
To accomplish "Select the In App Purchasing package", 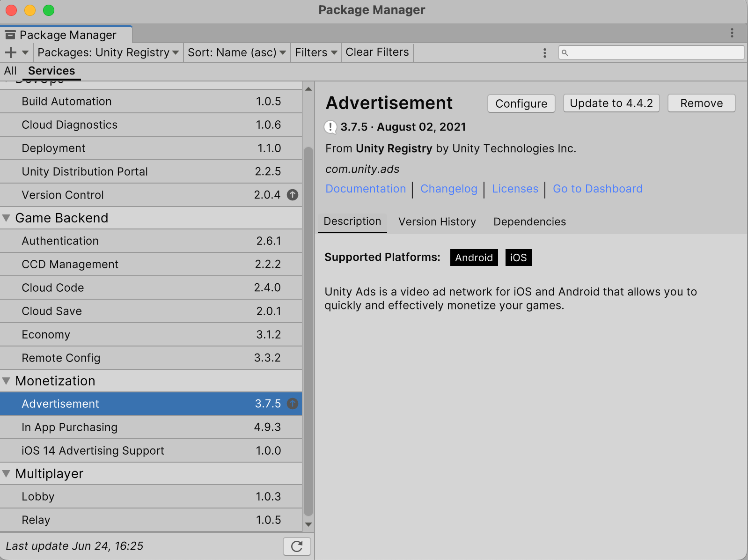I will [151, 427].
